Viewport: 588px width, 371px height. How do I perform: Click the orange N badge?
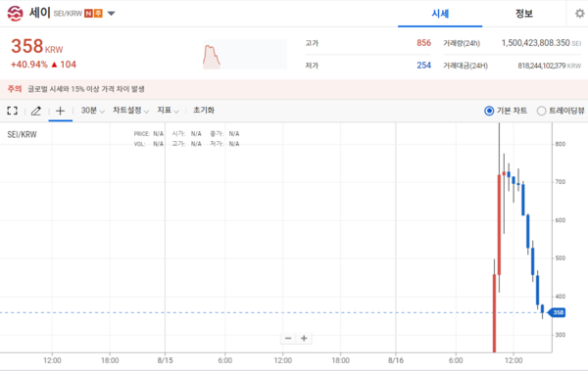coord(88,14)
